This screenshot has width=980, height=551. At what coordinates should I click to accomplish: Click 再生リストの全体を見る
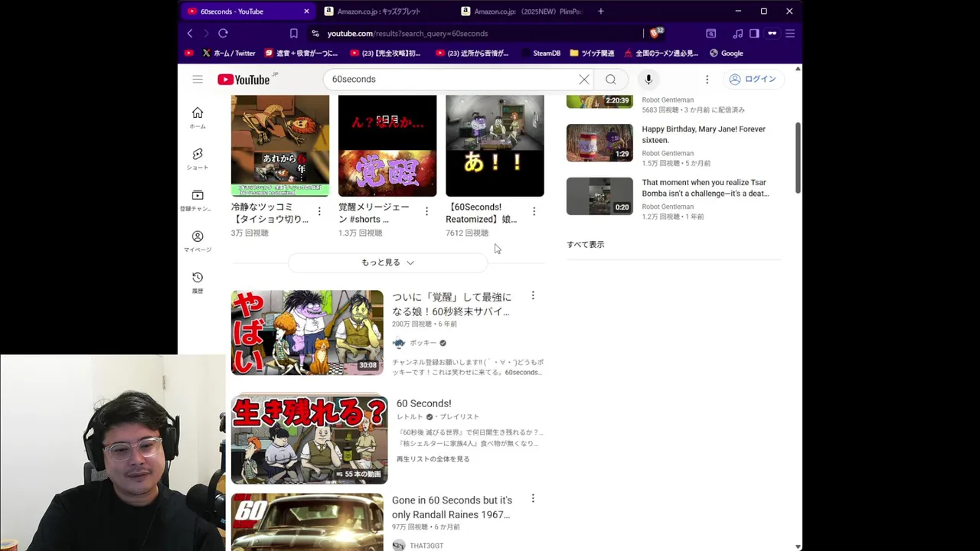[x=433, y=459]
